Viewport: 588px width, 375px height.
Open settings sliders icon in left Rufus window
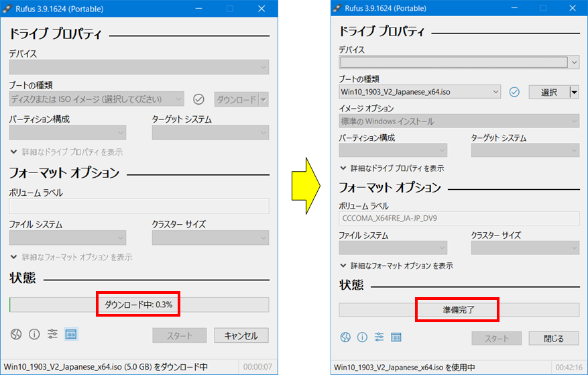(52, 333)
